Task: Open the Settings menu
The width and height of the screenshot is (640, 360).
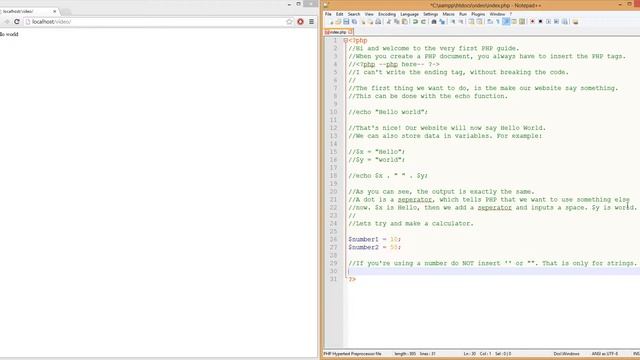Action: click(x=431, y=14)
